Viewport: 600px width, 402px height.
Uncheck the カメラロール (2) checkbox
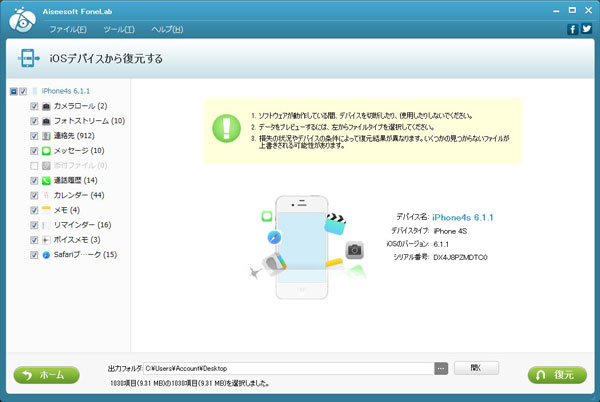(x=34, y=106)
